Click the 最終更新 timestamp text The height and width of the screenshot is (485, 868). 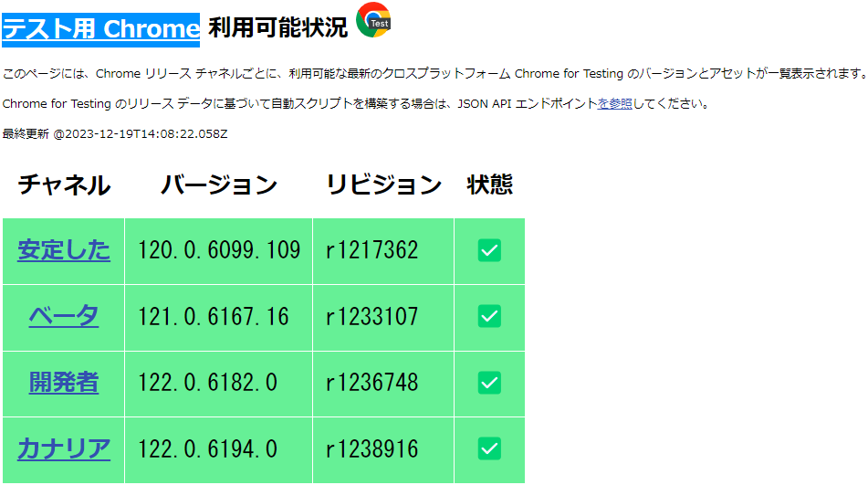pos(115,133)
